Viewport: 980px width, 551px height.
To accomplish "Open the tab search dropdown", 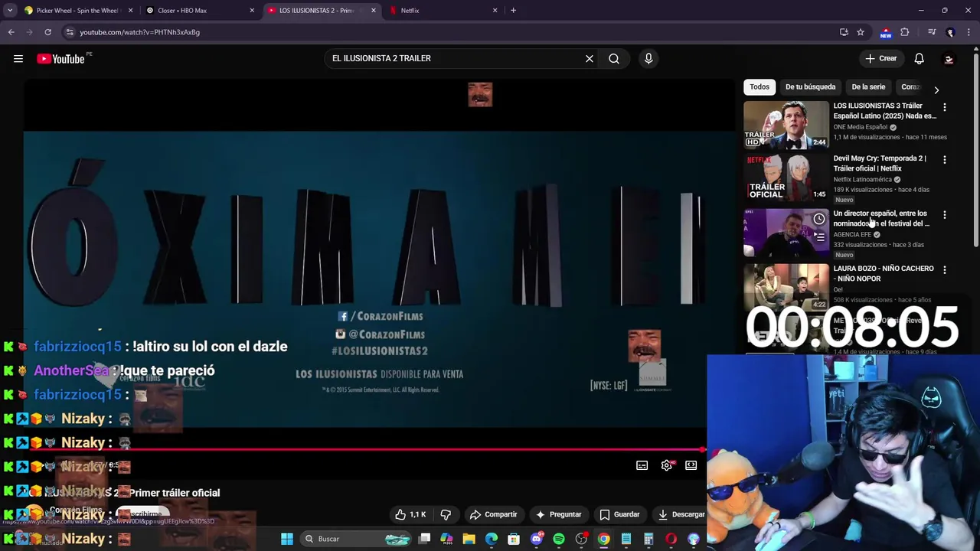I will [10, 11].
